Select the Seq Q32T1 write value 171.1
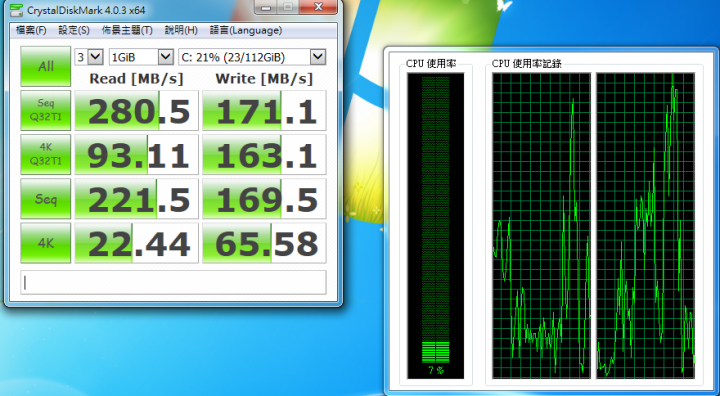720x396 pixels. [x=264, y=110]
